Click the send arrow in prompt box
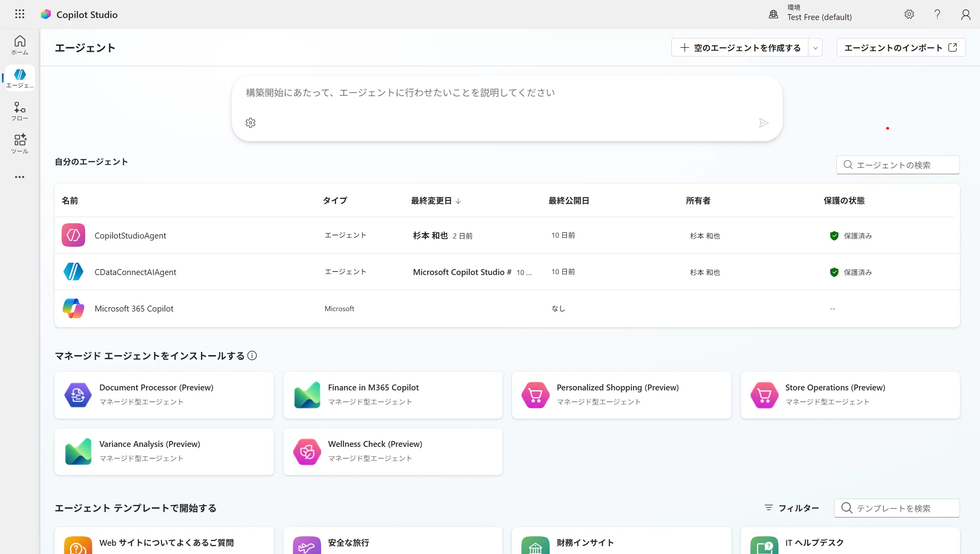 pyautogui.click(x=763, y=123)
